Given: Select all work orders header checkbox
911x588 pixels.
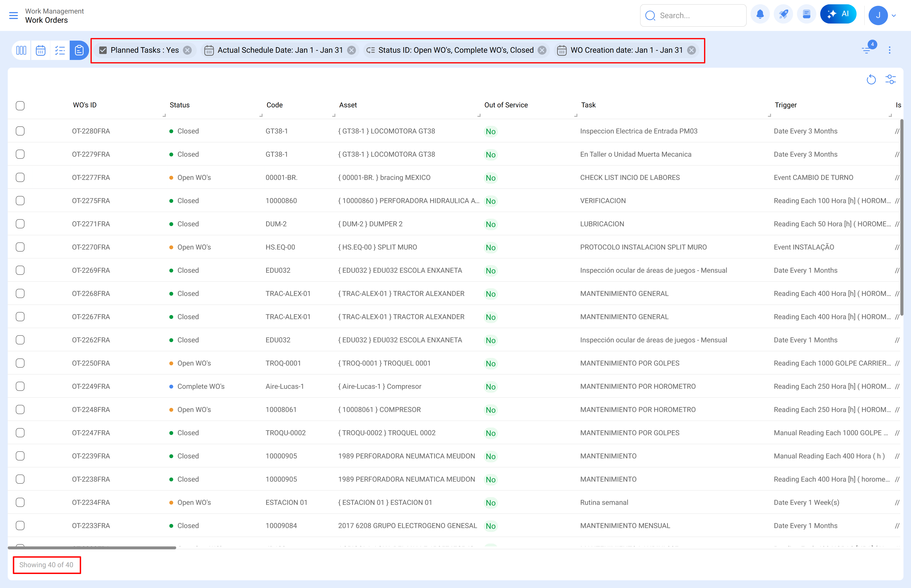Looking at the screenshot, I should [20, 105].
